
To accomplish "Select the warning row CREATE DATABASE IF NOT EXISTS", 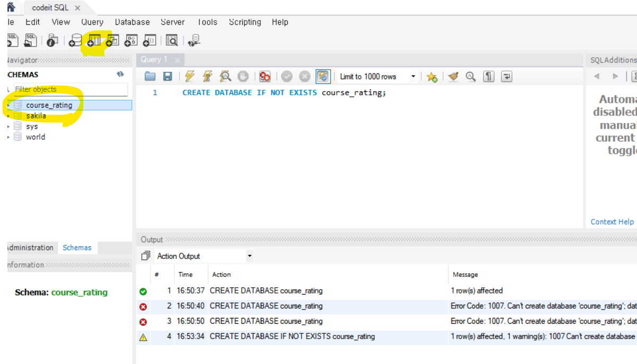I will tap(386, 336).
